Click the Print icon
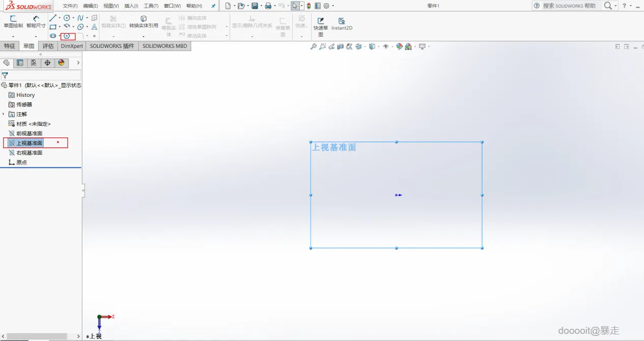 point(268,6)
